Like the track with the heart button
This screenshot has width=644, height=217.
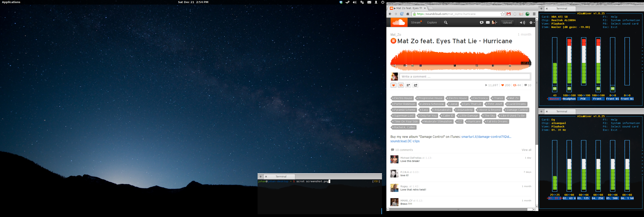[x=394, y=85]
